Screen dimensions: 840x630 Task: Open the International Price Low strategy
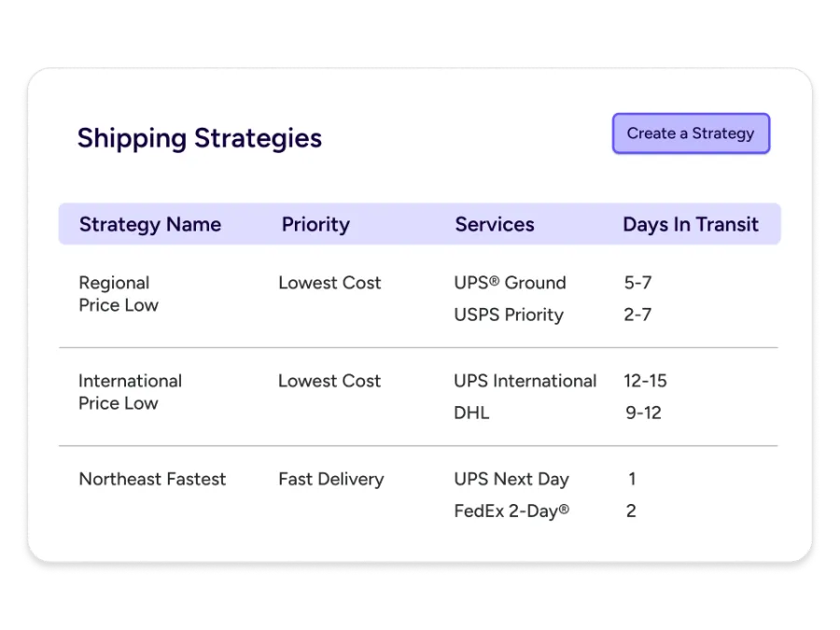coord(130,392)
